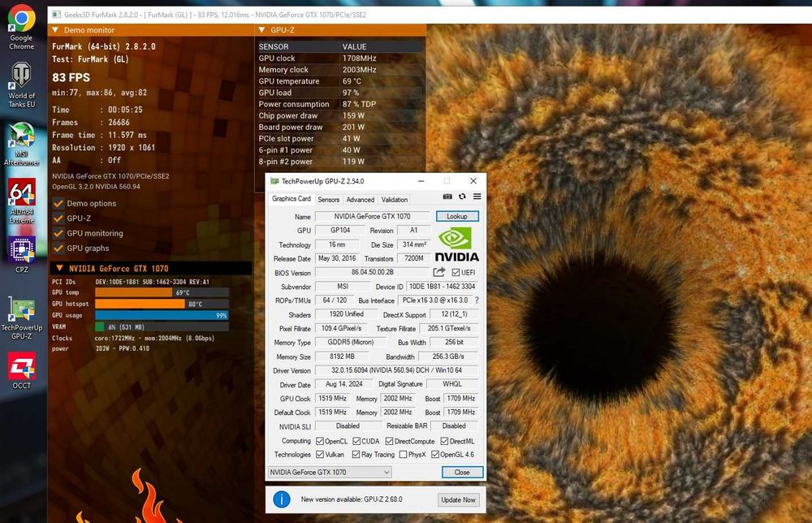Collapse NVIDIA GeForce GTX 1070 section
Screen dimensions: 812x523
click(59, 268)
